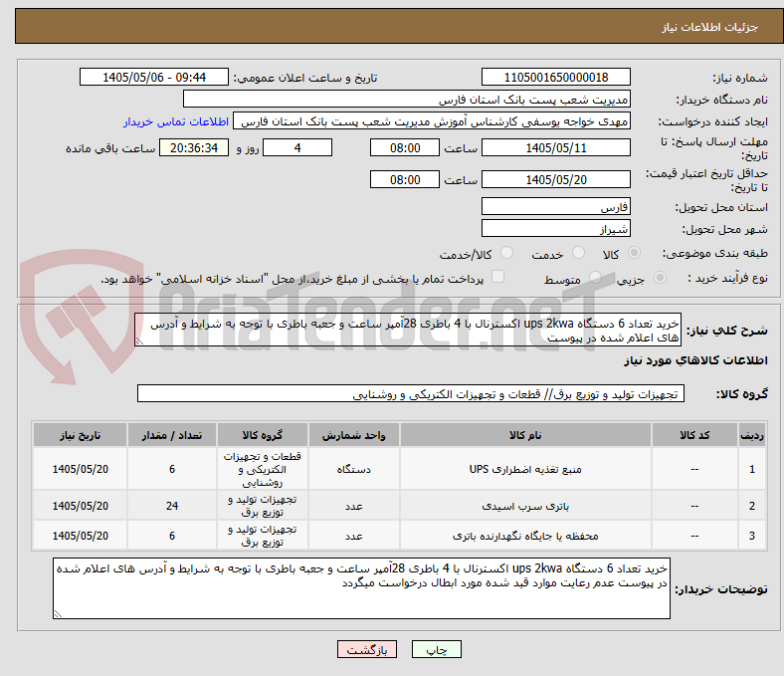Image resolution: width=784 pixels, height=676 pixels.
Task: Click the نام کالا column header
Action: click(525, 435)
